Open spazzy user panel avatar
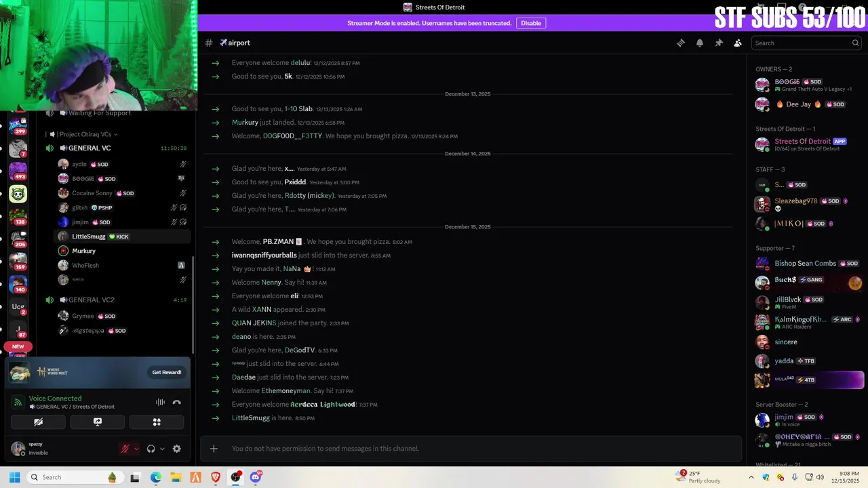 click(18, 449)
